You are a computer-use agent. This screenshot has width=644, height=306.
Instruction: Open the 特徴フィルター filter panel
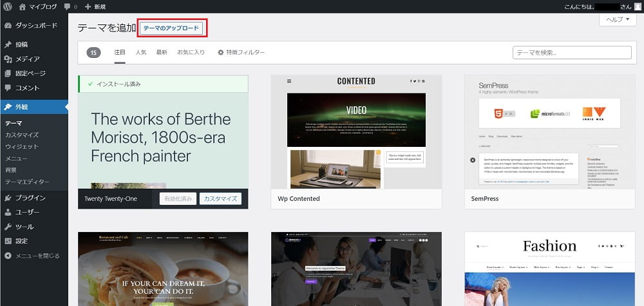[241, 52]
